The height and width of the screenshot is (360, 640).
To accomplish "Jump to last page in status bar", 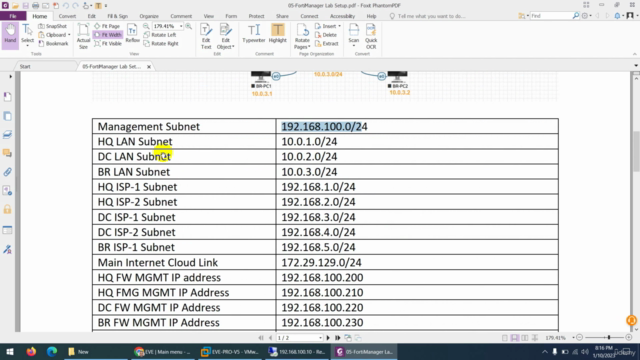I will pos(338,338).
